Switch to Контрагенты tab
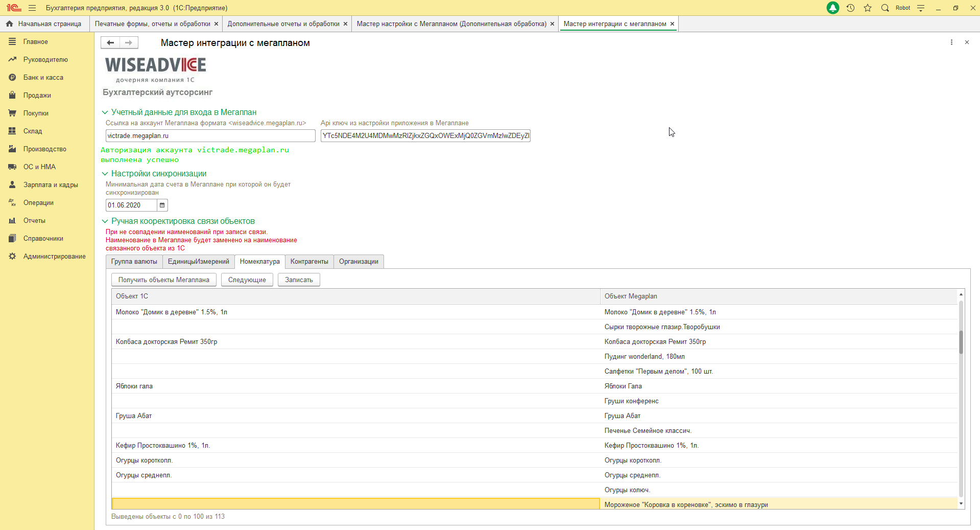Viewport: 980px width, 530px height. click(x=309, y=261)
